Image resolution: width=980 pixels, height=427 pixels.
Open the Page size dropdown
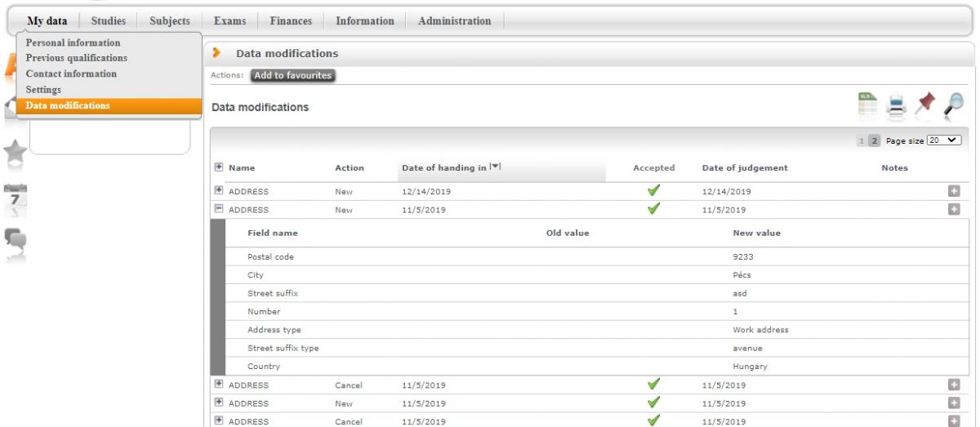pyautogui.click(x=942, y=140)
